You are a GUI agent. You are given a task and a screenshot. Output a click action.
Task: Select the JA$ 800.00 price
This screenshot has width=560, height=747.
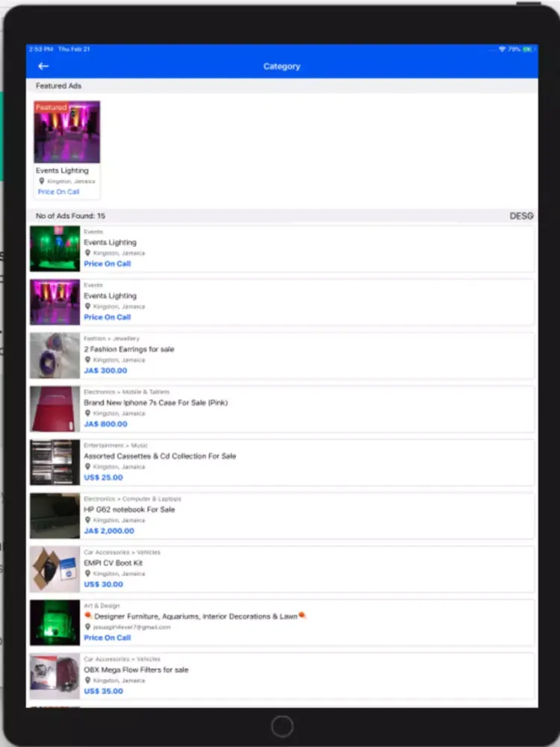(106, 424)
